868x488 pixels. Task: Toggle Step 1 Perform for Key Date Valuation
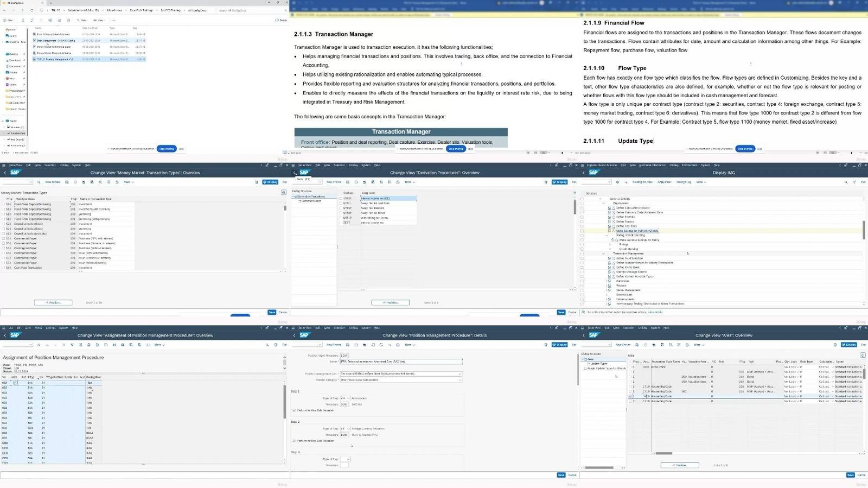pyautogui.click(x=294, y=410)
